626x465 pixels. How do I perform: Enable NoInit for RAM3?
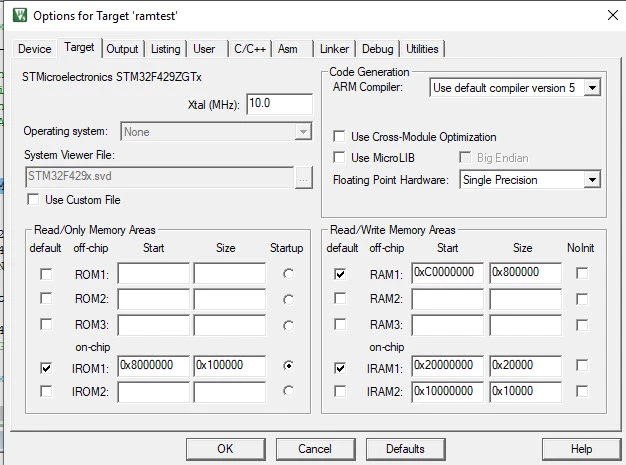tap(582, 325)
